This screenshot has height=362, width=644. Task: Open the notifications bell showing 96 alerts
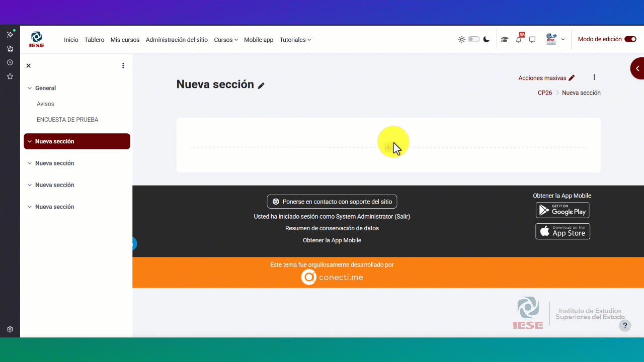tap(518, 39)
